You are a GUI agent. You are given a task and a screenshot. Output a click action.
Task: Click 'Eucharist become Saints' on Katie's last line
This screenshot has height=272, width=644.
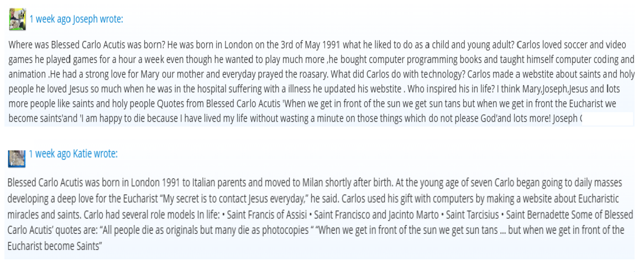(x=55, y=247)
